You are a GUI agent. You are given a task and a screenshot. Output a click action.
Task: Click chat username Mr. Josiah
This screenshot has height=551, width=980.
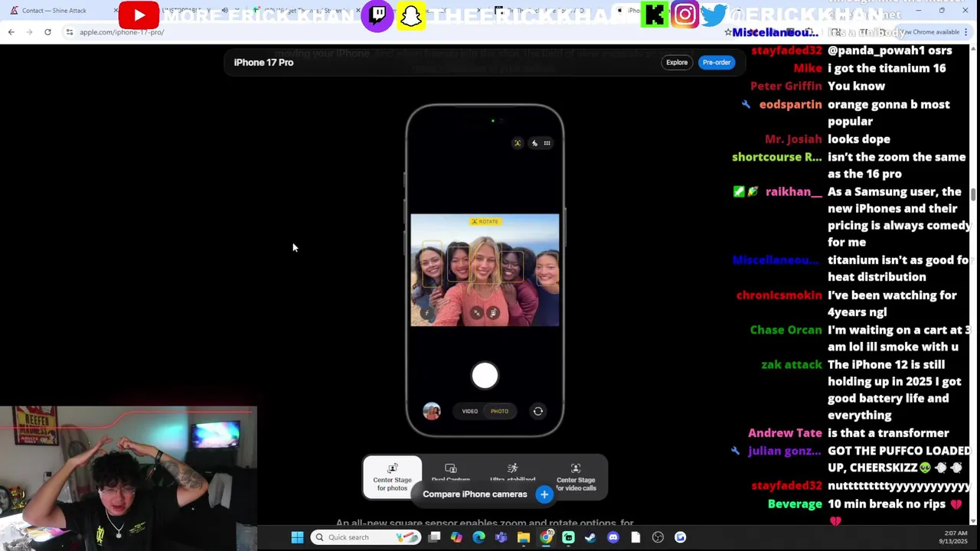pos(793,139)
